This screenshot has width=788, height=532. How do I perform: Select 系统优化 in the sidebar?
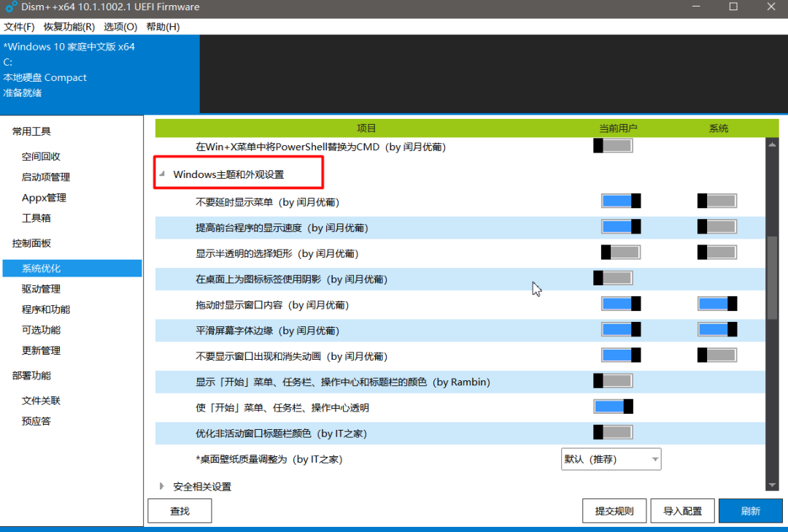72,268
